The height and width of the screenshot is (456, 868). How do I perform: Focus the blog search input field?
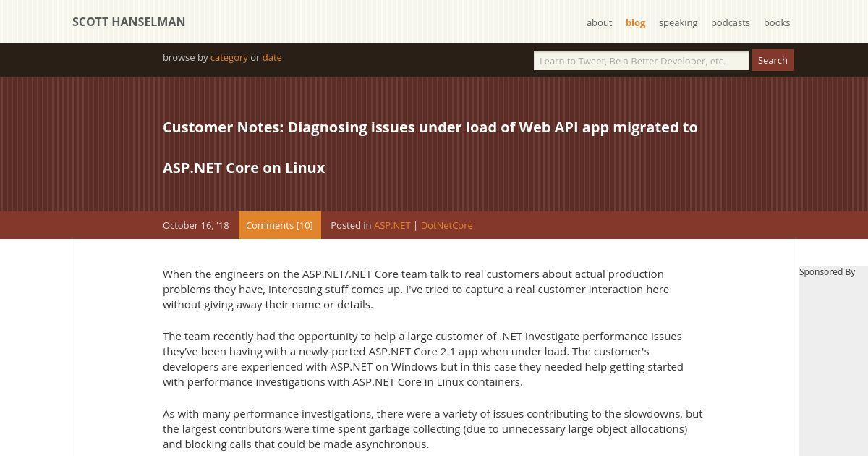[642, 61]
